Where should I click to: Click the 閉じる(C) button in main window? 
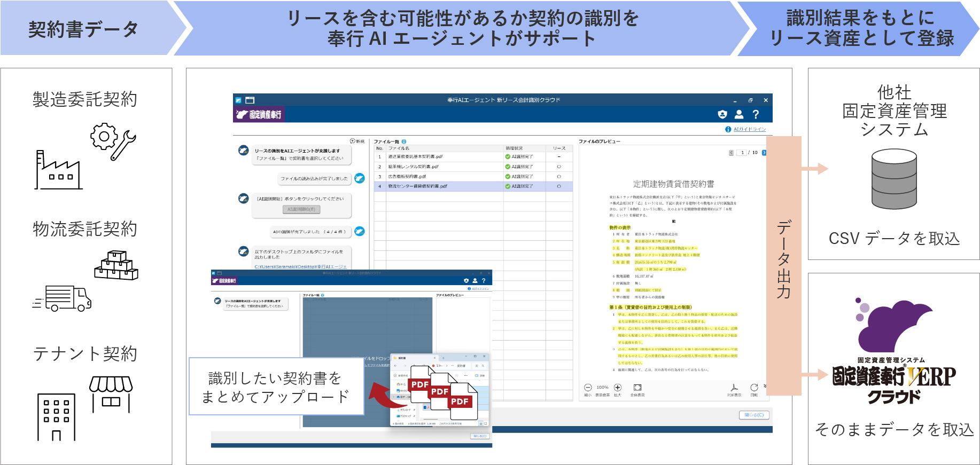(754, 415)
